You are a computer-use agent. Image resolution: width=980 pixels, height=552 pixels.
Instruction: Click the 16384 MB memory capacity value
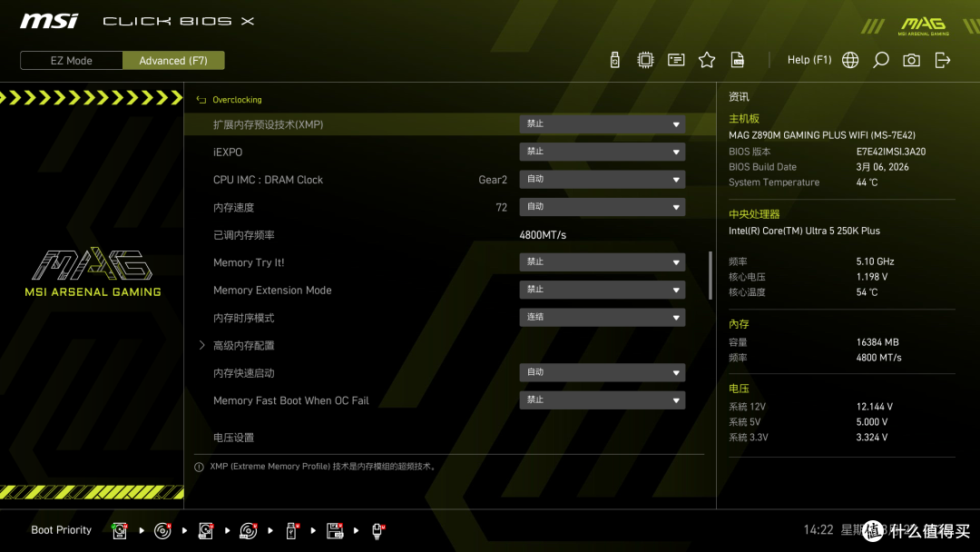[x=877, y=342]
